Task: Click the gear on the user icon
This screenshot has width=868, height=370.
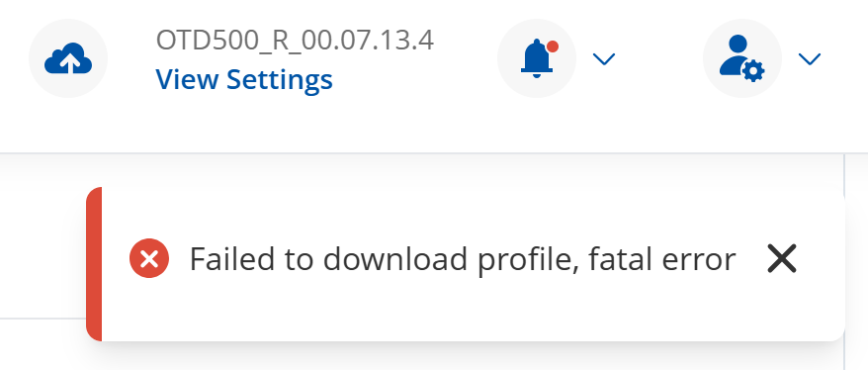Action: point(754,71)
